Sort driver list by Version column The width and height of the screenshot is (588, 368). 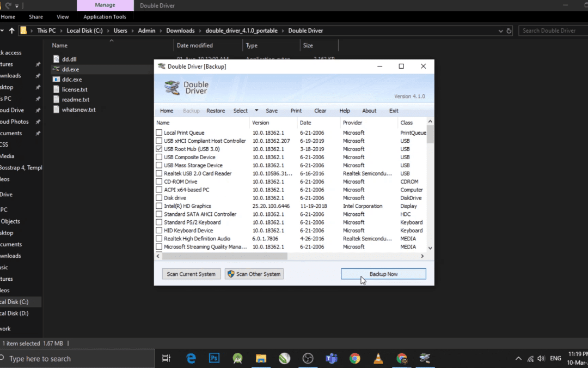[x=273, y=123]
